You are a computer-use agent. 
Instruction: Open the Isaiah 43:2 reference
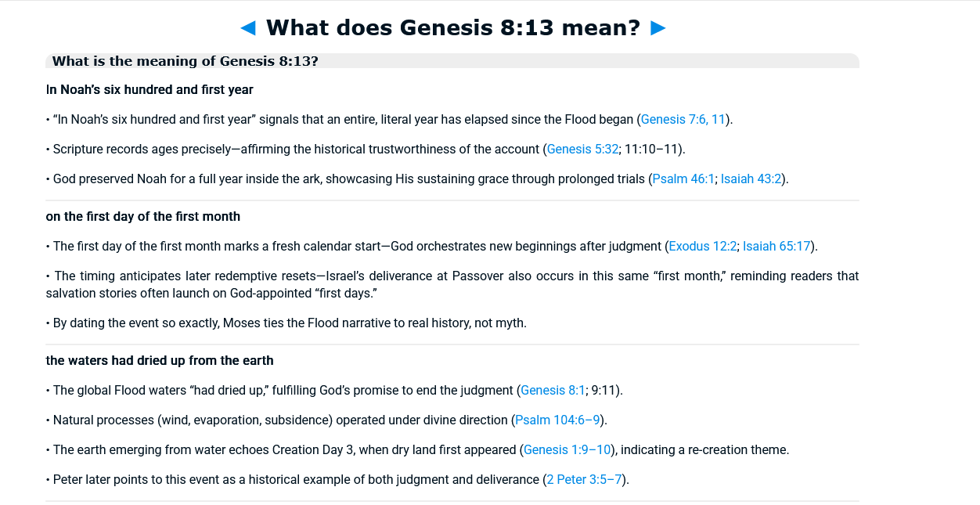[x=751, y=179]
